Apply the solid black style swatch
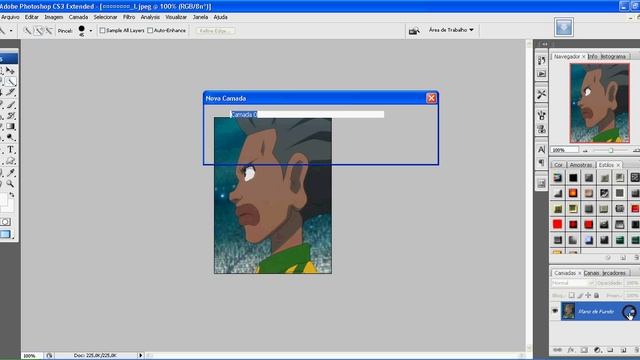640x360 pixels. (573, 178)
